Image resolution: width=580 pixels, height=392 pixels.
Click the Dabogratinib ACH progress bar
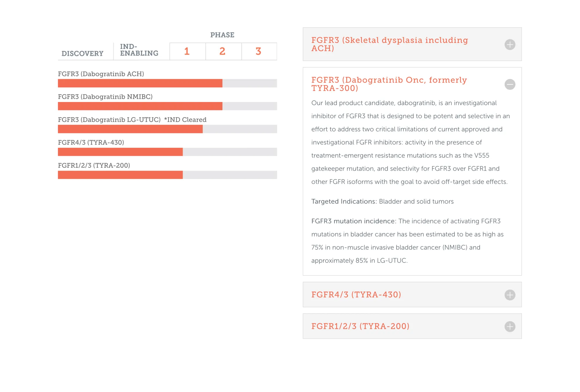[x=167, y=83]
